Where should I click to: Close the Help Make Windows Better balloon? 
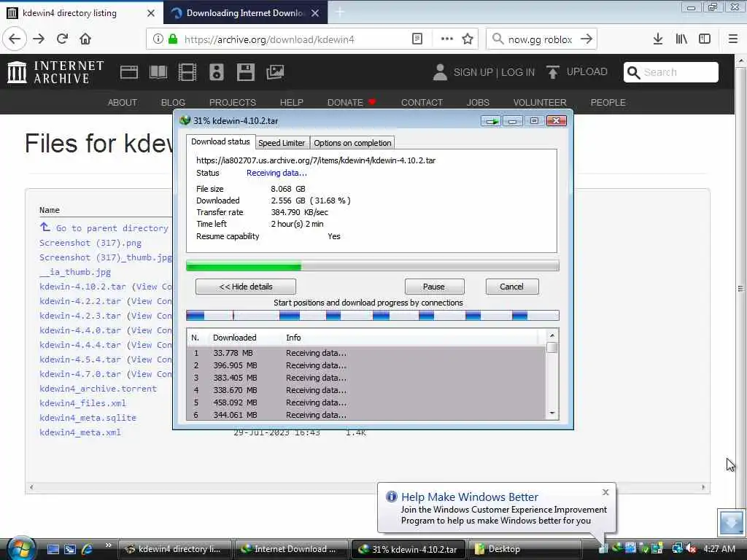click(605, 492)
